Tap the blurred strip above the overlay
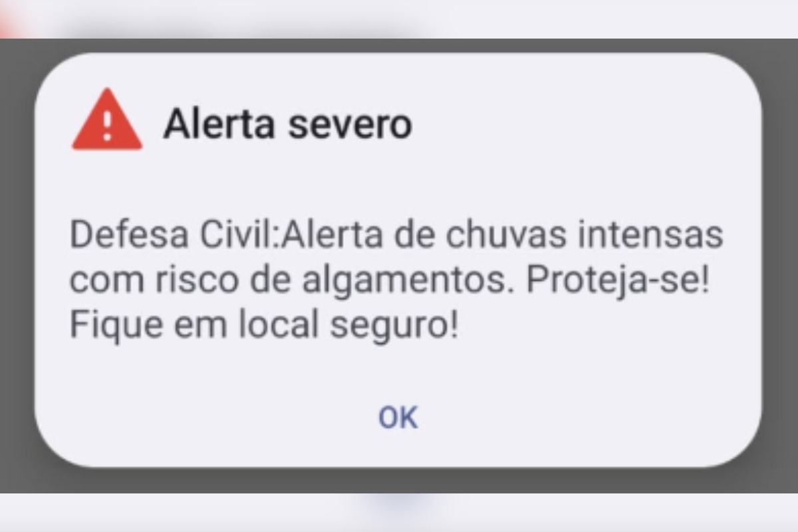The image size is (798, 532). pyautogui.click(x=399, y=19)
